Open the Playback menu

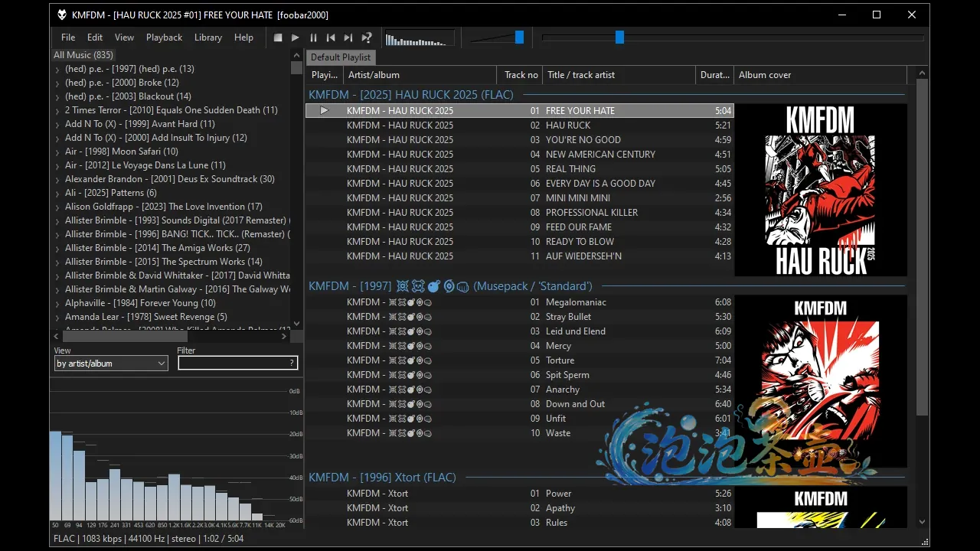165,37
